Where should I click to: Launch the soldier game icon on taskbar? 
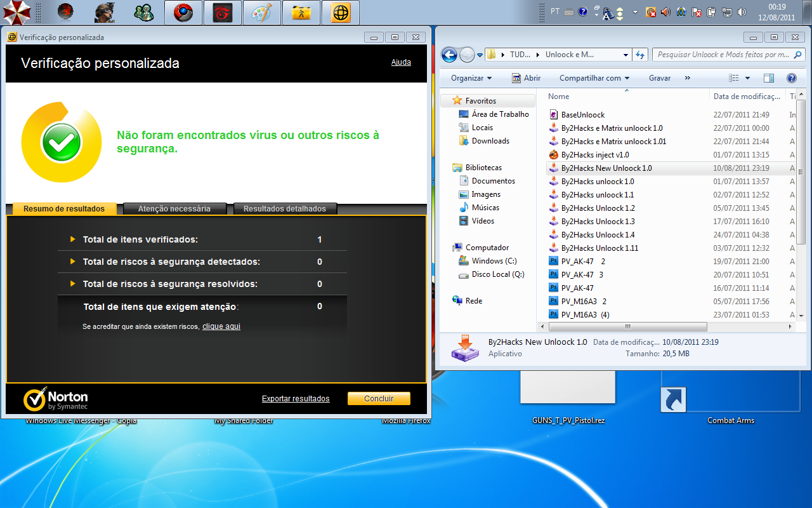pyautogui.click(x=105, y=12)
